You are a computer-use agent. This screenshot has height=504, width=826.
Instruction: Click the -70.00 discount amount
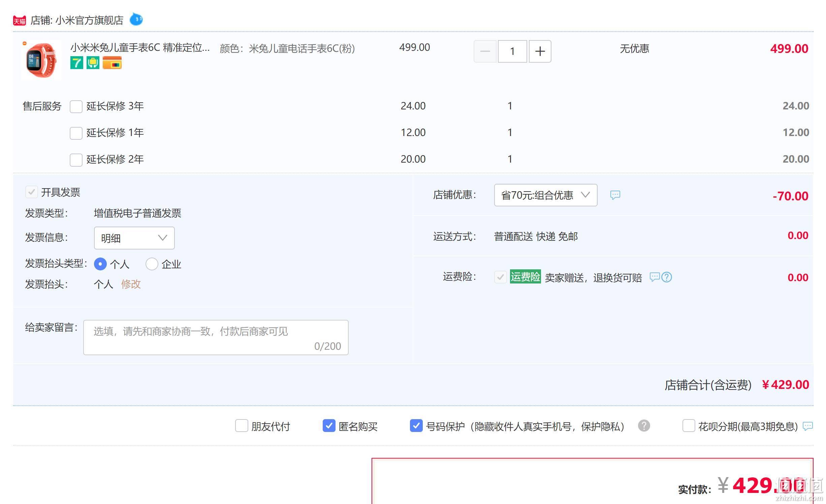tap(790, 196)
